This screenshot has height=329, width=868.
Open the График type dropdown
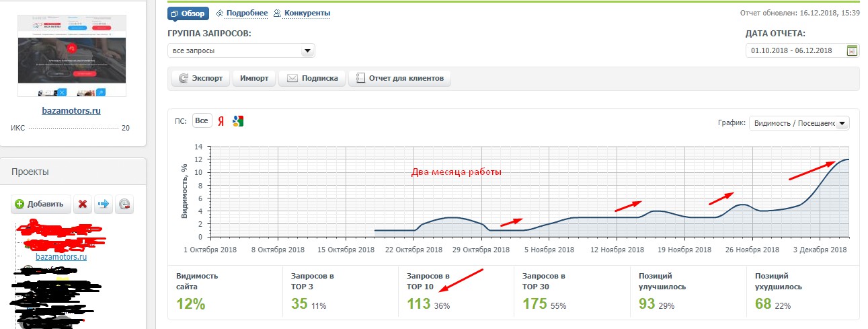click(799, 123)
